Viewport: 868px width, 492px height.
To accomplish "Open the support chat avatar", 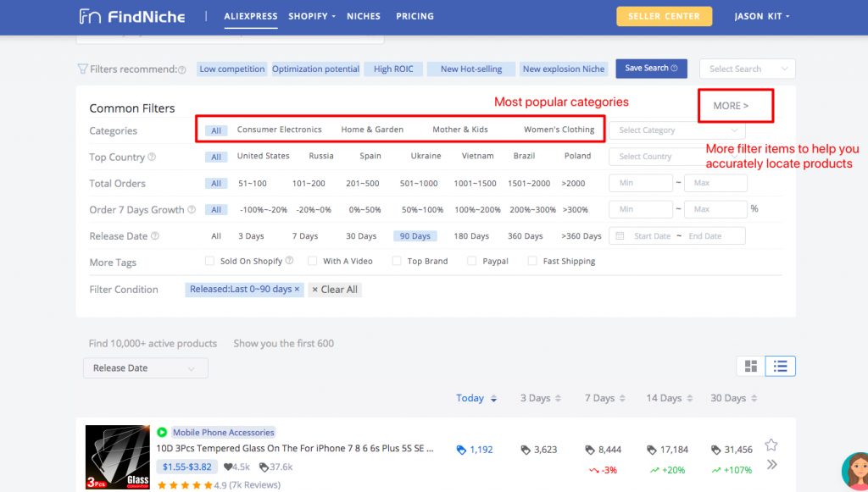I will 855,472.
